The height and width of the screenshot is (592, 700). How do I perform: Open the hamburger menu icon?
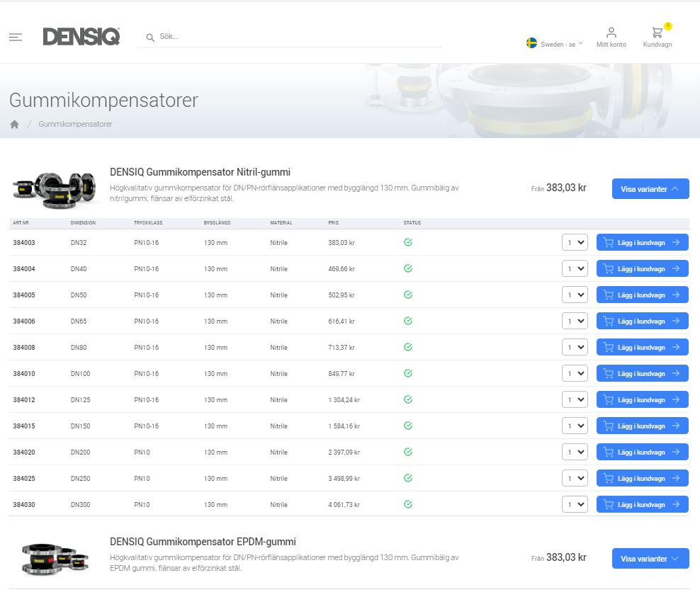coord(16,38)
